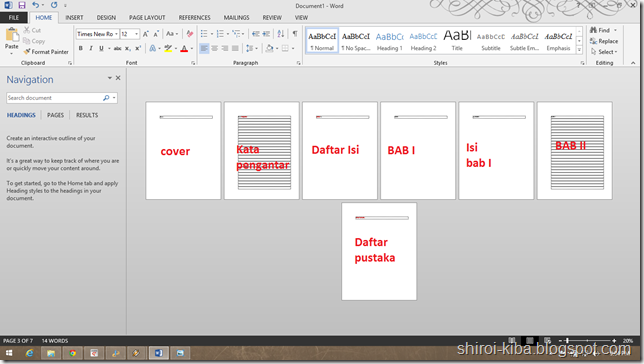Switch to the INSERT tab

coord(74,18)
